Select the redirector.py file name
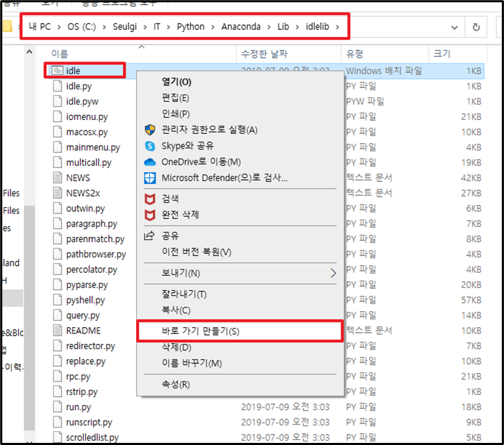504x445 pixels. [x=91, y=346]
